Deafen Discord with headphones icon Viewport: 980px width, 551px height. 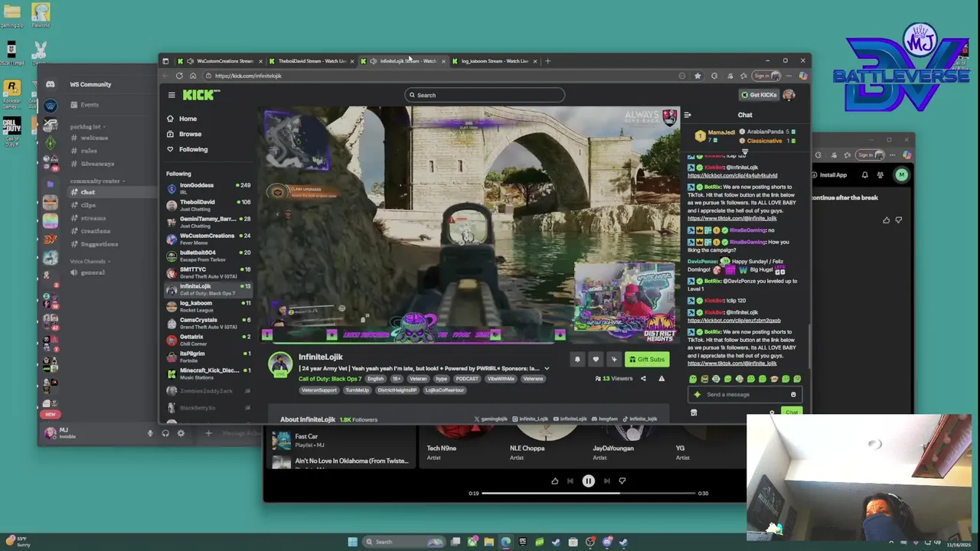tap(165, 433)
